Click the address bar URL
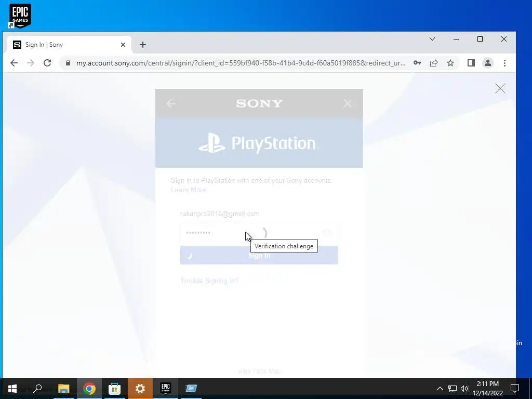The image size is (532, 399). click(241, 63)
